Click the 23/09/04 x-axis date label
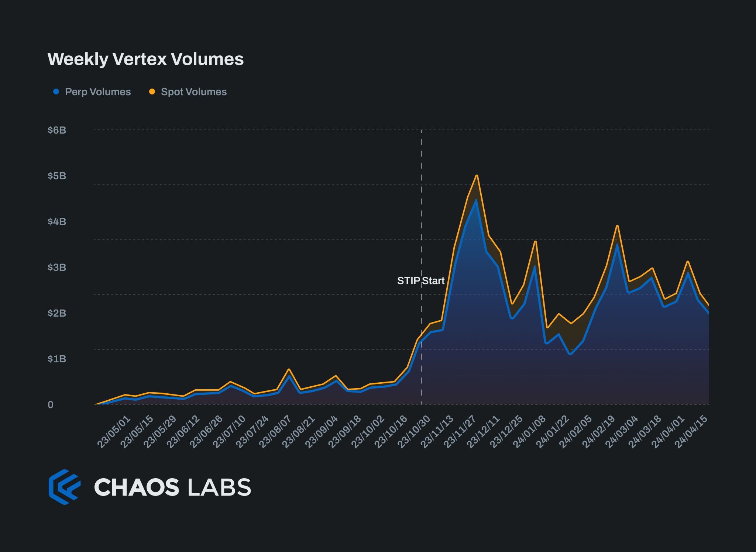 [322, 432]
